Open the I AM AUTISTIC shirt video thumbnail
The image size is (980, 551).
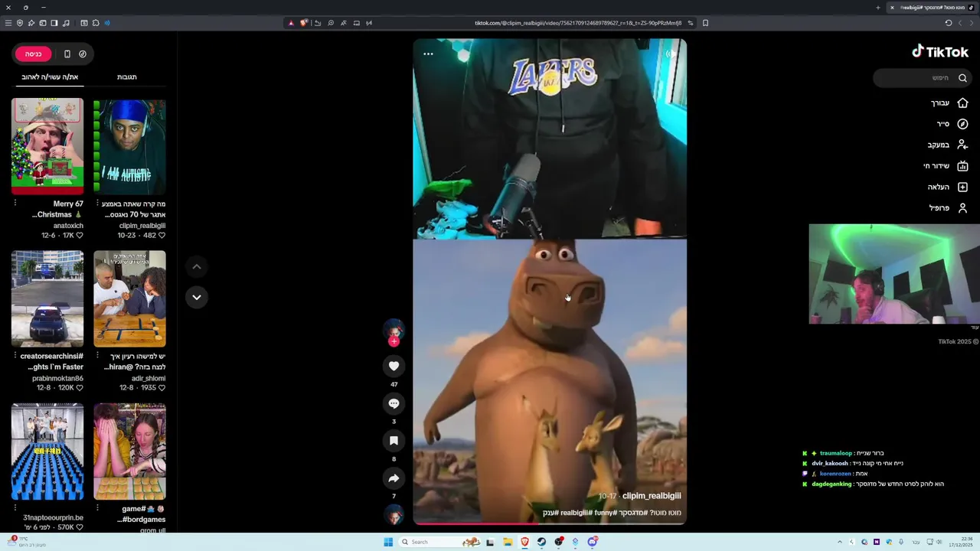[129, 146]
